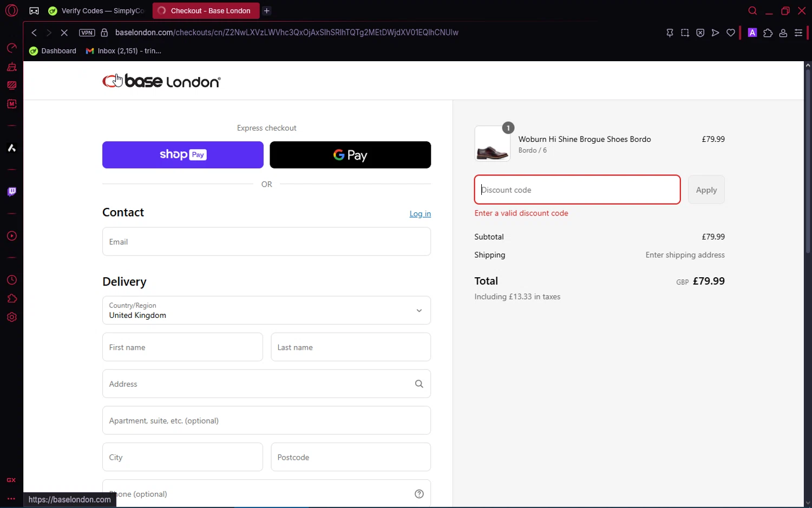Image resolution: width=812 pixels, height=508 pixels.
Task: Click into the Address field
Action: 266,384
